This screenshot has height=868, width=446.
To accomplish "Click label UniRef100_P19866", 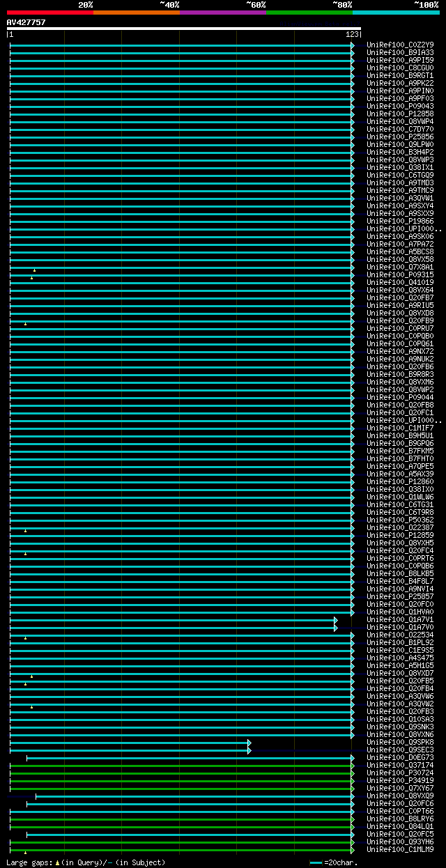I will click(x=400, y=221).
